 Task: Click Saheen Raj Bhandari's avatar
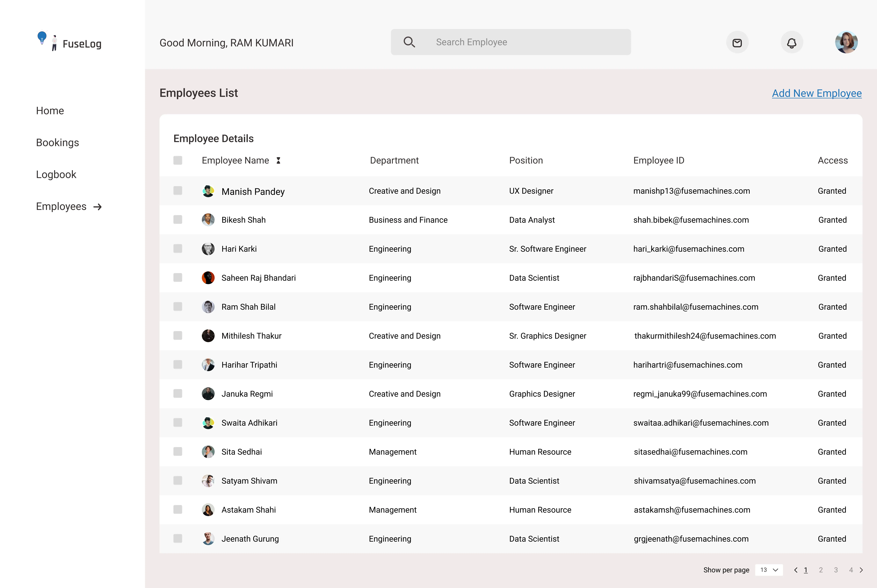point(208,278)
